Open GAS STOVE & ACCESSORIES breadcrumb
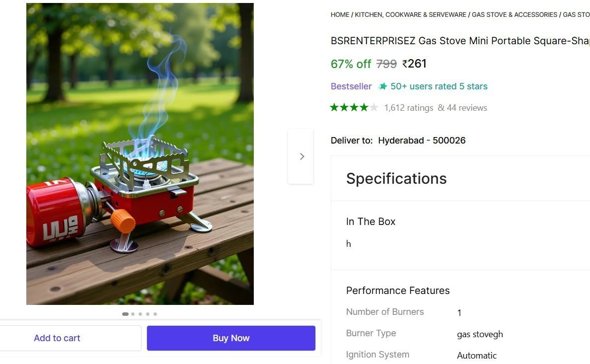Viewport: 590px width, 364px height. 514,14
